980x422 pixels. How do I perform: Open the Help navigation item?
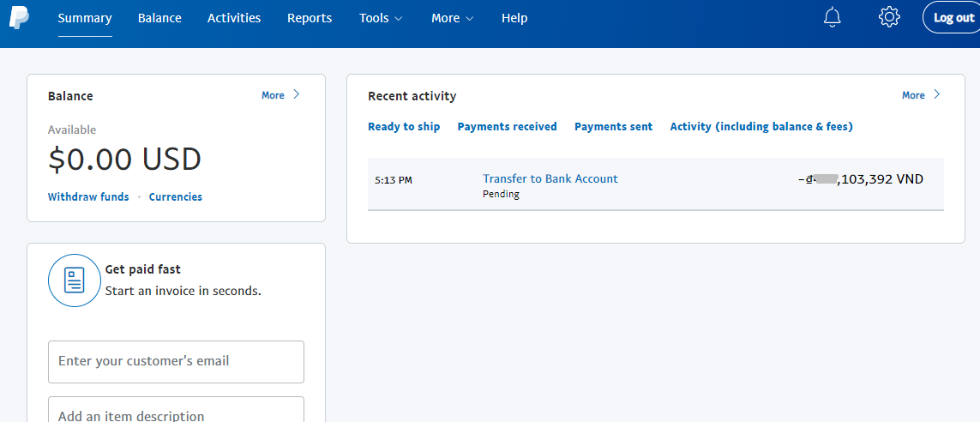pos(514,18)
